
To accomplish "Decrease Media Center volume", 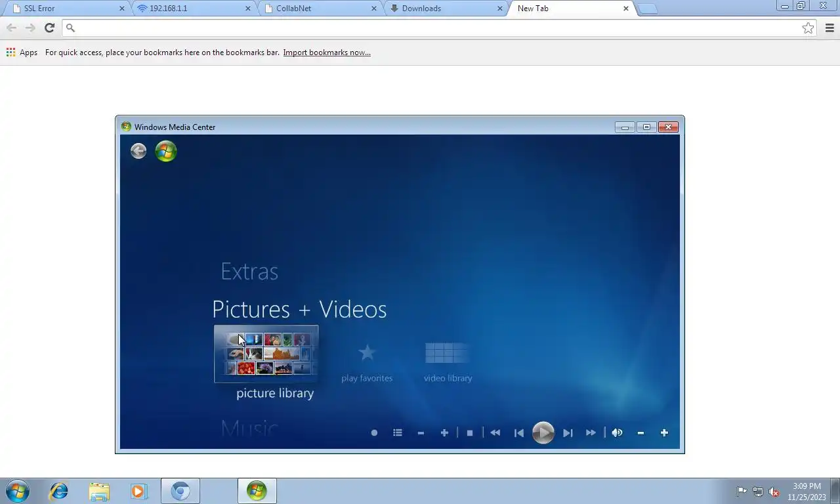I will (640, 433).
